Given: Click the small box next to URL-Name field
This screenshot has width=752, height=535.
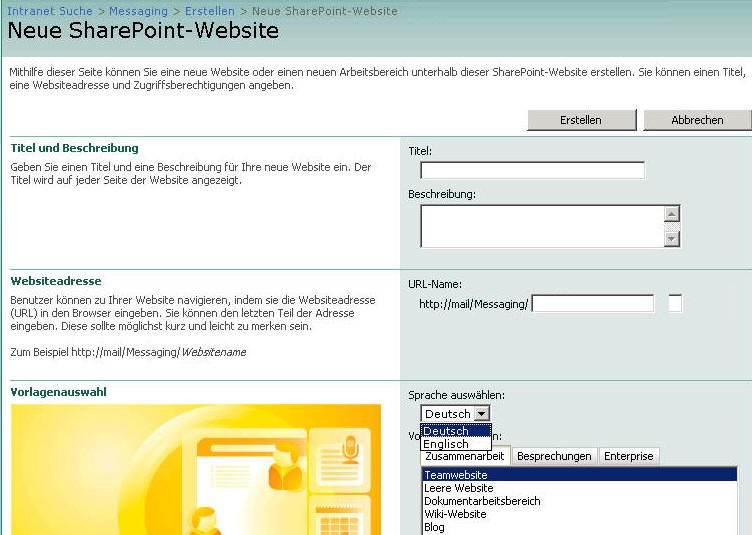Looking at the screenshot, I should click(x=675, y=303).
